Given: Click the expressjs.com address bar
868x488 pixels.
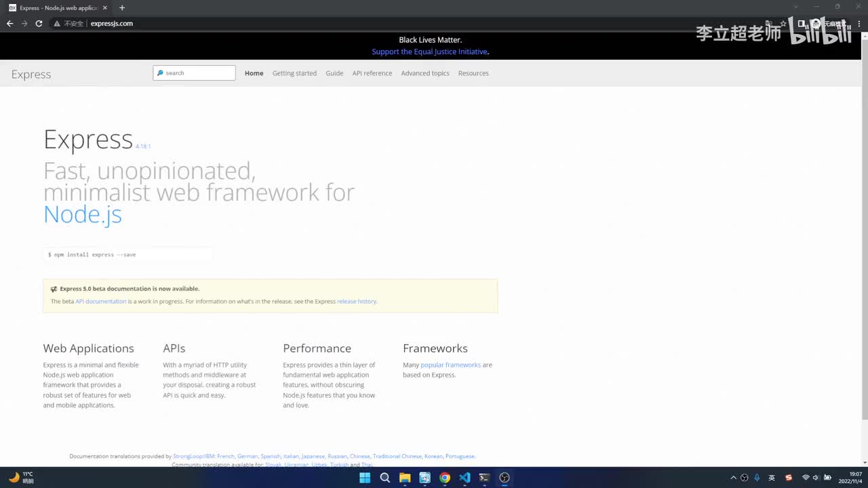Looking at the screenshot, I should pyautogui.click(x=112, y=23).
